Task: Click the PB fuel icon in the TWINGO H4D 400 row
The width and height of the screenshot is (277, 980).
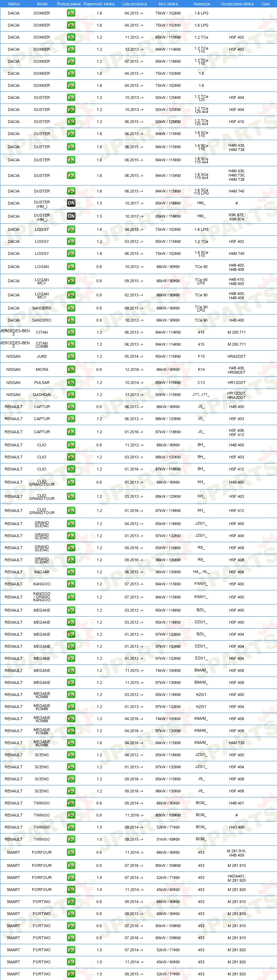Action: 71,827
